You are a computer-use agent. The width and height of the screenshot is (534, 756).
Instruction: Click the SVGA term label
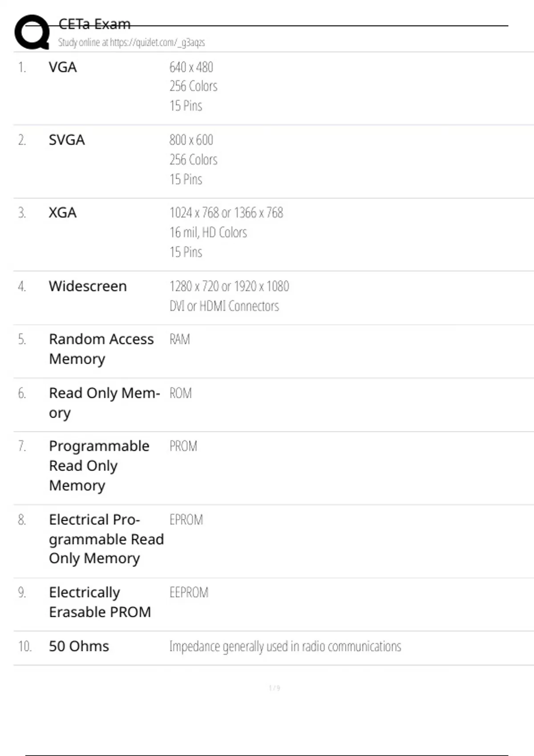67,140
